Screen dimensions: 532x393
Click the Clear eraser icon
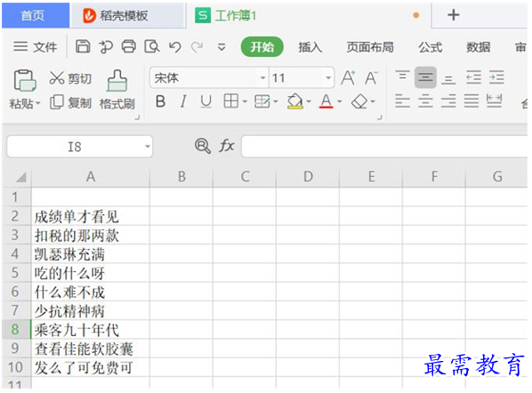(x=359, y=101)
